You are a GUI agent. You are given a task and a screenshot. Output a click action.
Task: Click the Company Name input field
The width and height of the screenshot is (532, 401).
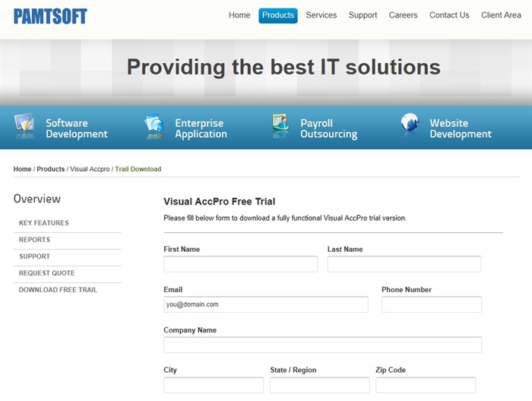pyautogui.click(x=322, y=345)
